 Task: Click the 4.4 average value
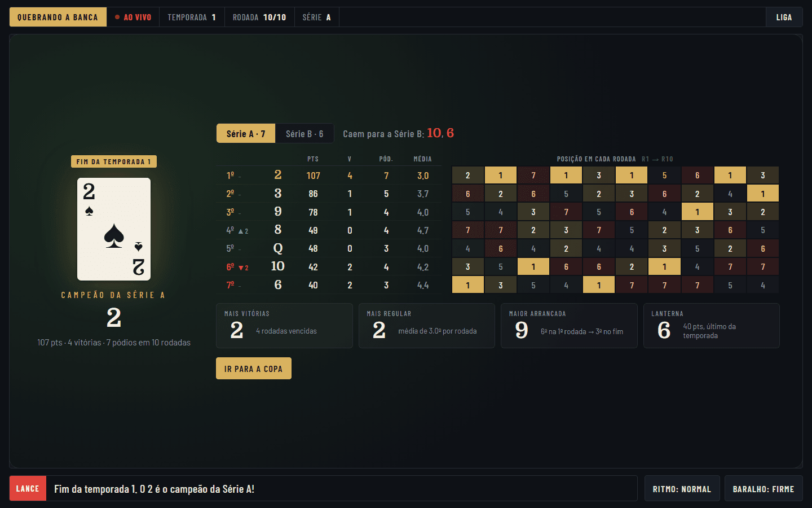(x=423, y=285)
